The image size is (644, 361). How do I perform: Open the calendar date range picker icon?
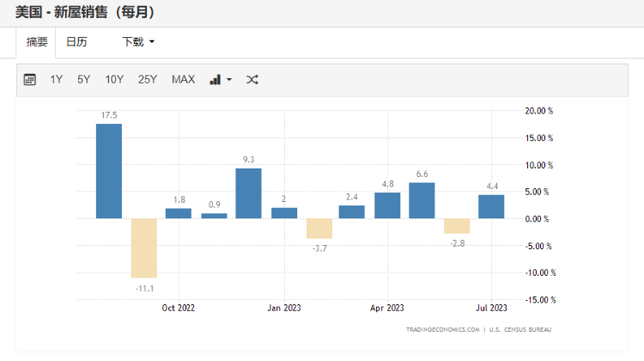[x=30, y=80]
